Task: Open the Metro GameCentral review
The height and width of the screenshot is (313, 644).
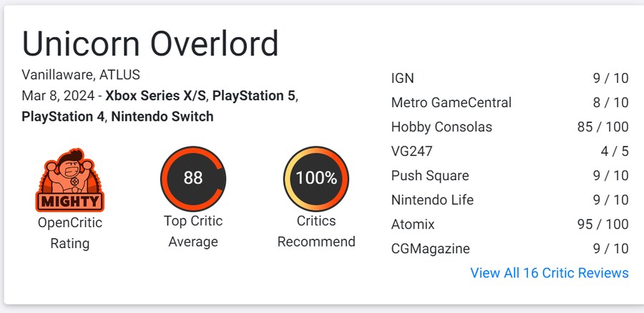Action: pyautogui.click(x=451, y=103)
